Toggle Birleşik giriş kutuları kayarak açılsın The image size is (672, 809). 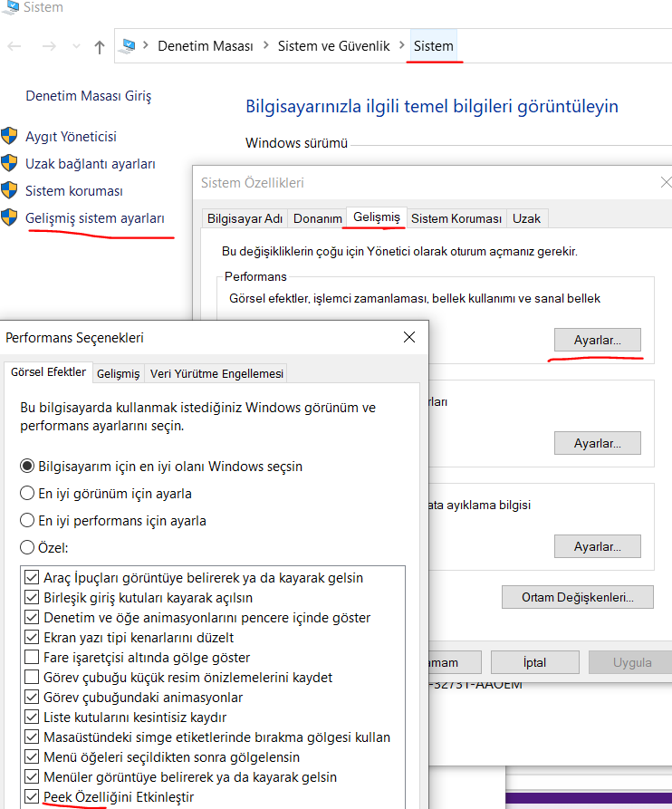[32, 597]
